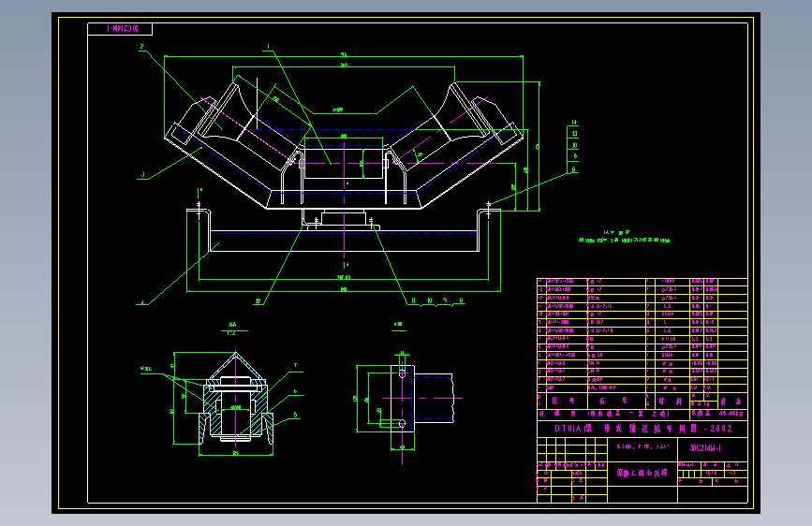The width and height of the screenshot is (812, 526).
Task: Select part balloon number 1 at top
Action: [x=268, y=47]
